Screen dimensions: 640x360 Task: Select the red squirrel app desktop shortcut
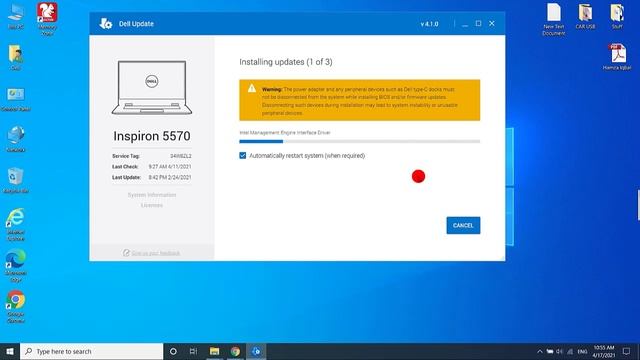47,18
